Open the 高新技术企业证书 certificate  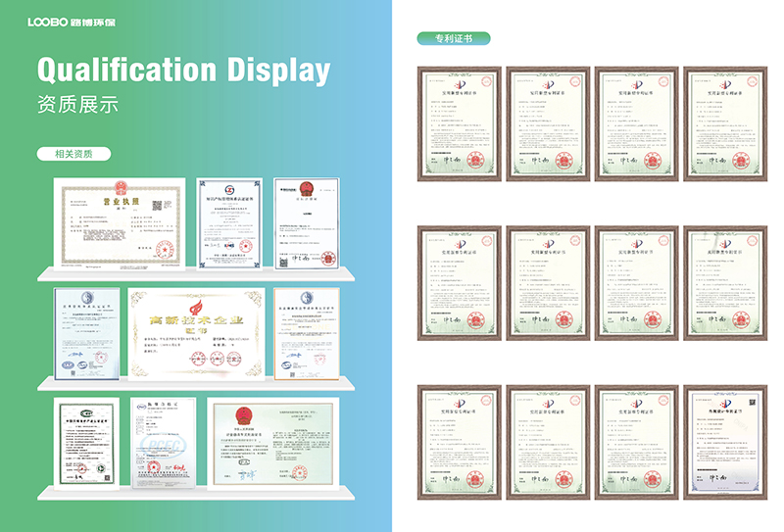pyautogui.click(x=197, y=333)
